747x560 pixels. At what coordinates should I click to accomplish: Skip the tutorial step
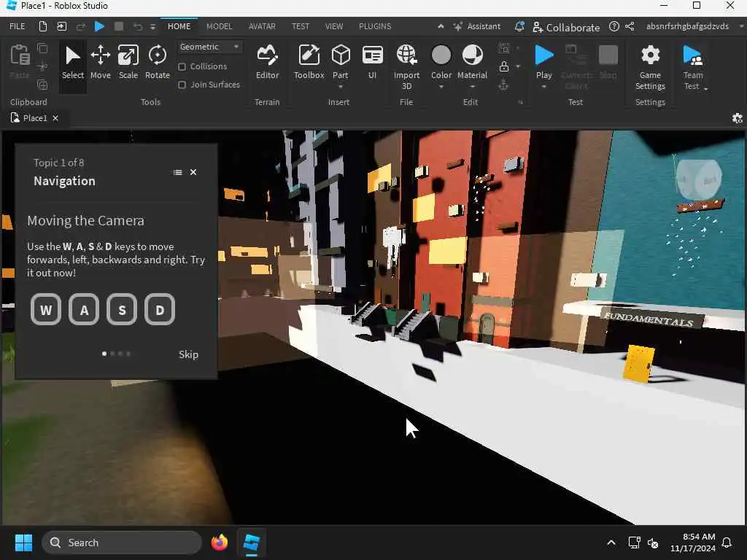[188, 354]
